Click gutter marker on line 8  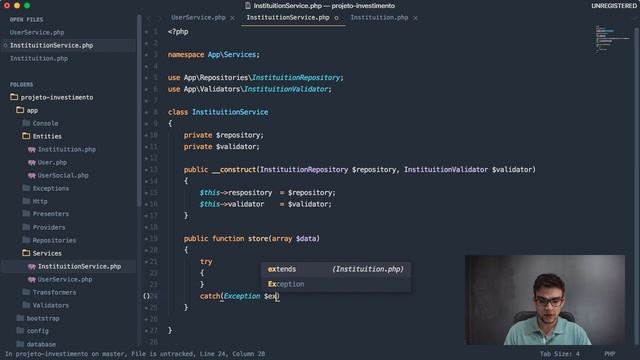pyautogui.click(x=147, y=112)
